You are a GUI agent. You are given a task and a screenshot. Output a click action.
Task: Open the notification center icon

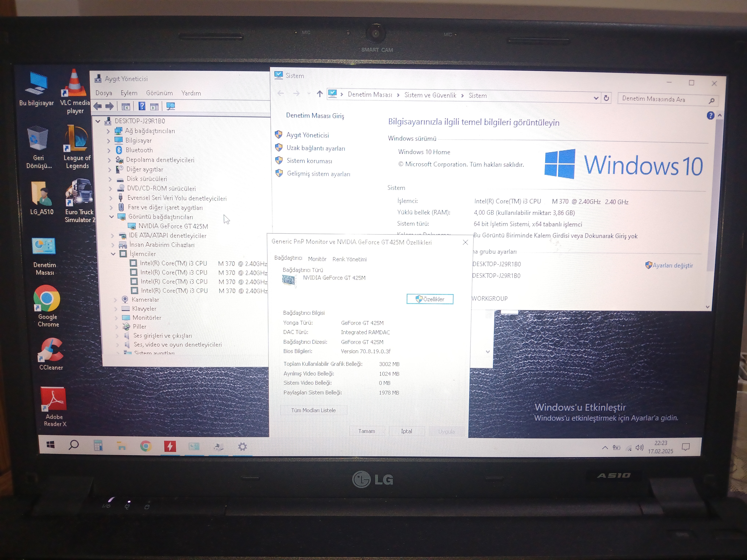pyautogui.click(x=685, y=447)
